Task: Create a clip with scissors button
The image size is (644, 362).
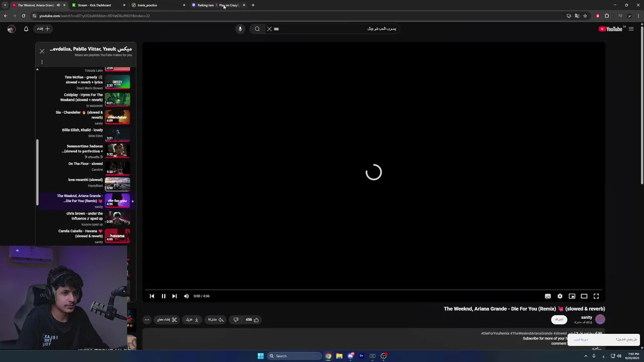Action: tap(167, 320)
